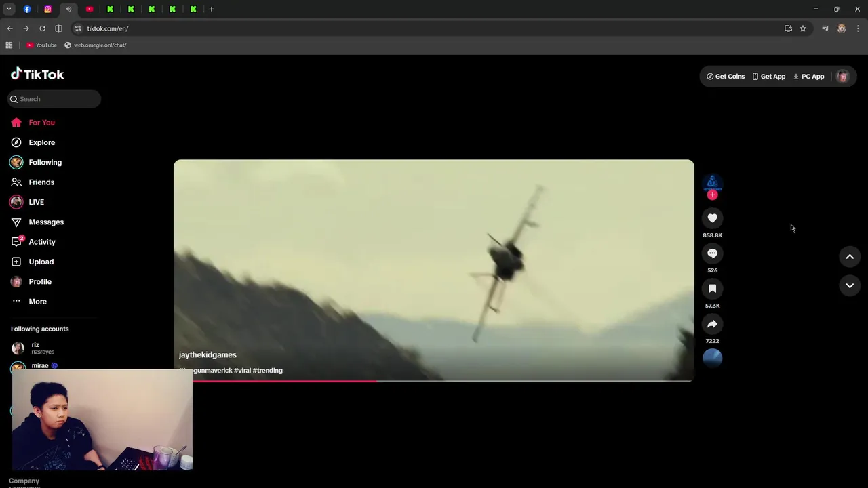Click the tiktok.com/en/ address bar
This screenshot has width=868, height=488.
427,28
